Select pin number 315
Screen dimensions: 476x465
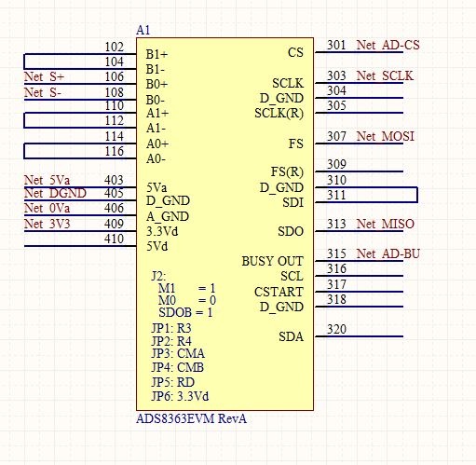click(x=336, y=253)
